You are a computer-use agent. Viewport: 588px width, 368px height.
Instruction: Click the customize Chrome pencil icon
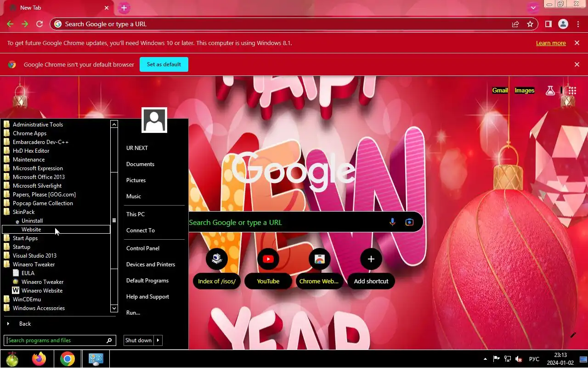click(x=573, y=335)
